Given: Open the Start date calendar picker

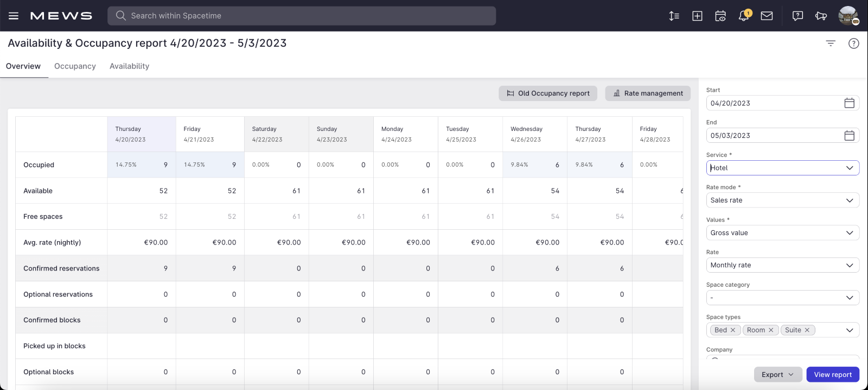Looking at the screenshot, I should click(x=849, y=103).
